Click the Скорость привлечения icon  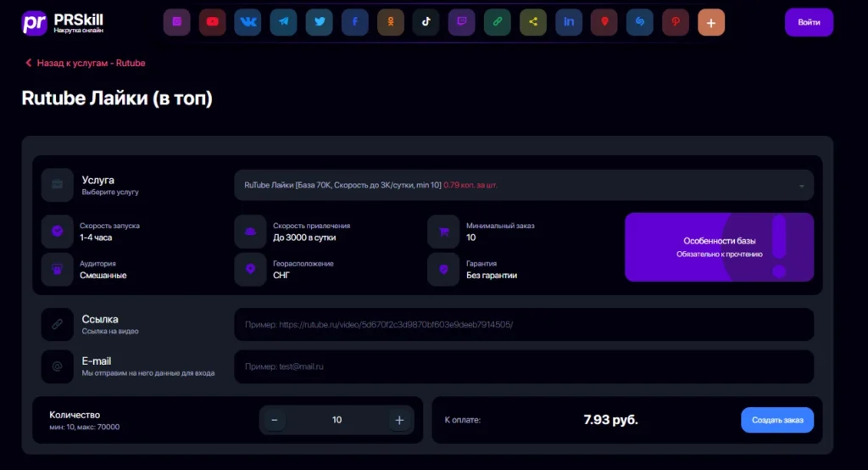[250, 231]
